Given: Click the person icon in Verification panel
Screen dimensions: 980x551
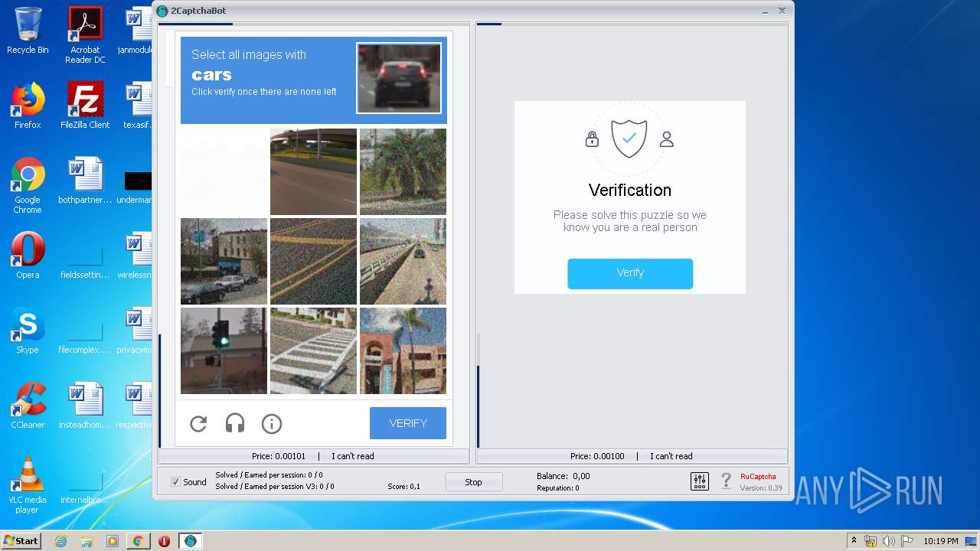Looking at the screenshot, I should tap(667, 139).
